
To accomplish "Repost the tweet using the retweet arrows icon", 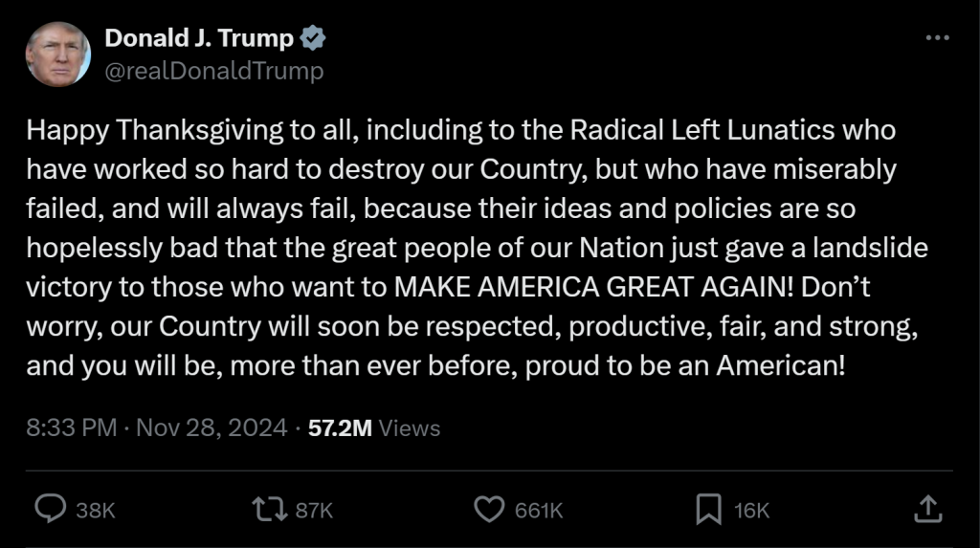I will tap(269, 510).
